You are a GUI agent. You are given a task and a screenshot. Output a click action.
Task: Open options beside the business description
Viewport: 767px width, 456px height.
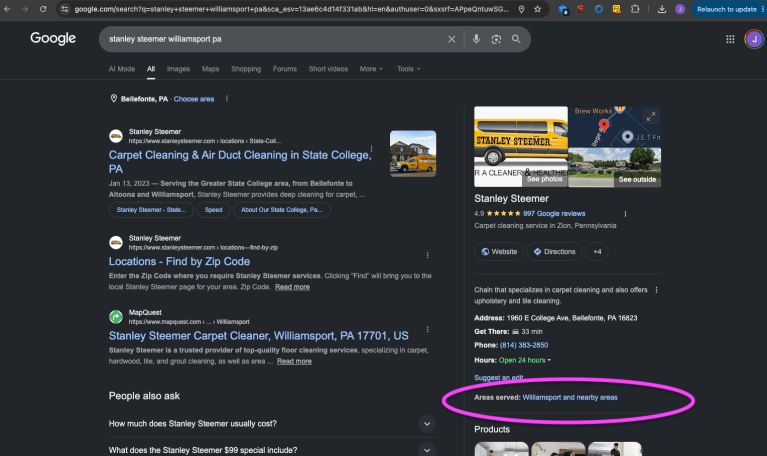[656, 290]
